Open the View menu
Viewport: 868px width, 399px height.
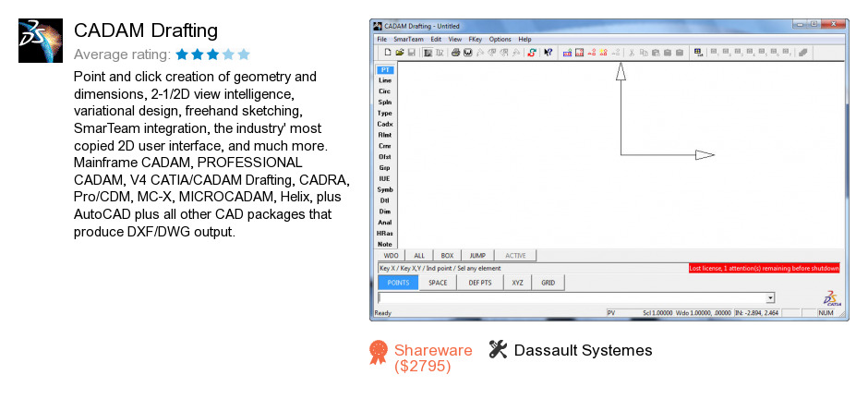click(455, 40)
